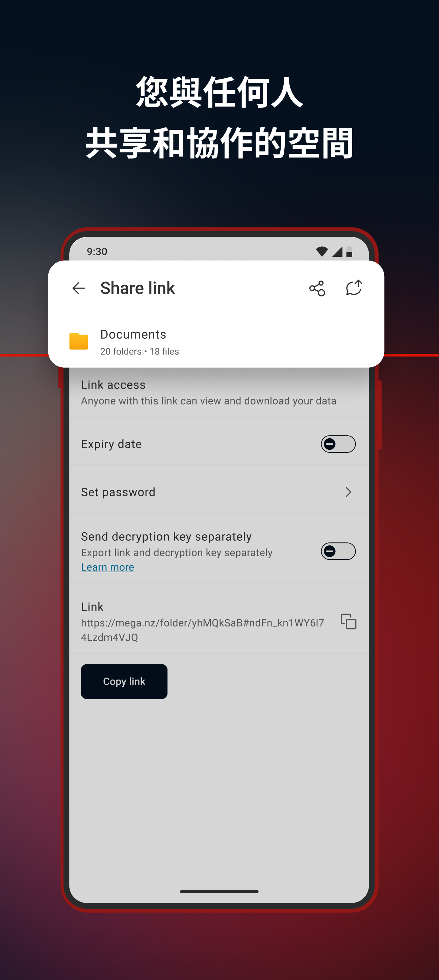
Task: Follow the Learn more link
Action: point(108,567)
